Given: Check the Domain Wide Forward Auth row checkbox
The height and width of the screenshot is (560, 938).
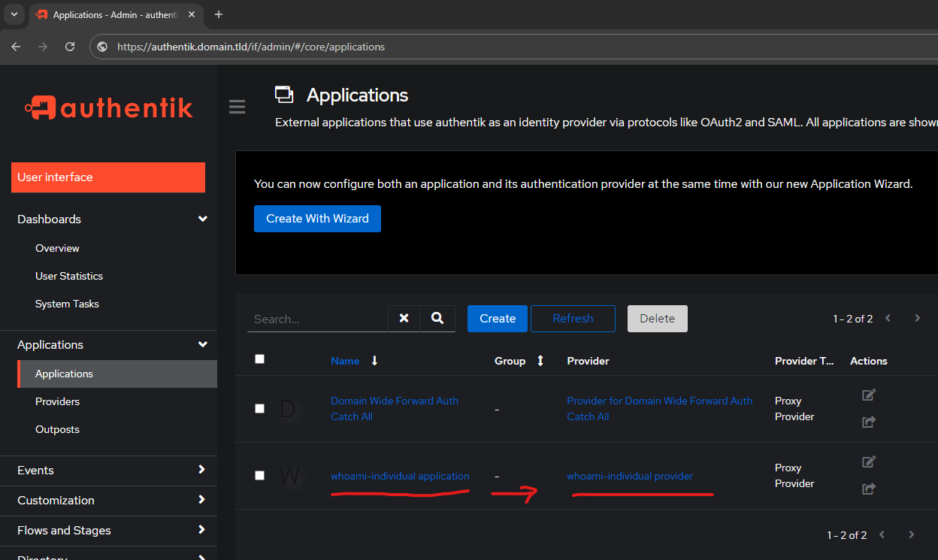Looking at the screenshot, I should point(260,408).
